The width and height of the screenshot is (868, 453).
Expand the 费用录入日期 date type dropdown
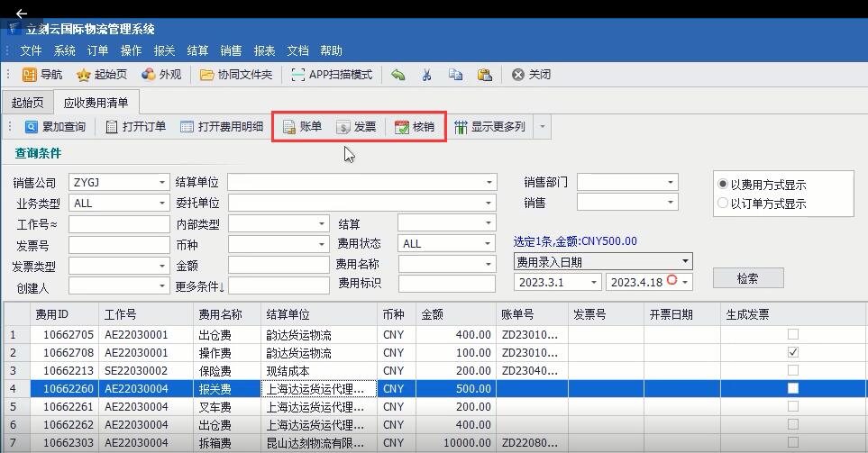click(685, 262)
